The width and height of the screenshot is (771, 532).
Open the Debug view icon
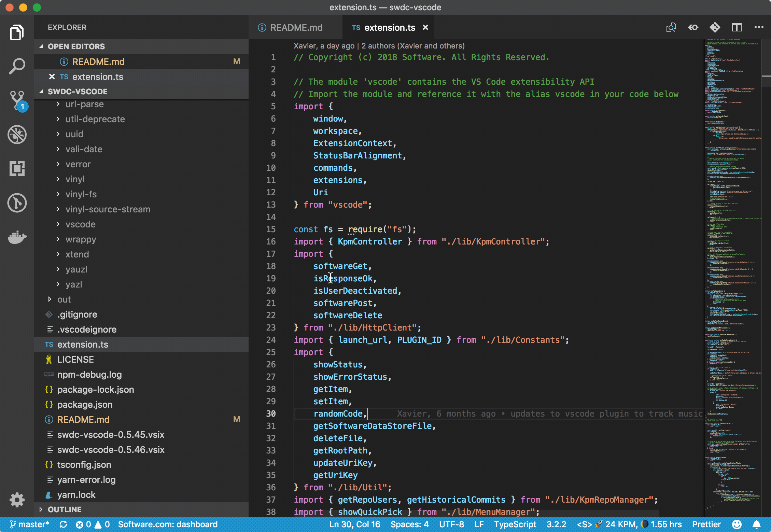click(17, 135)
